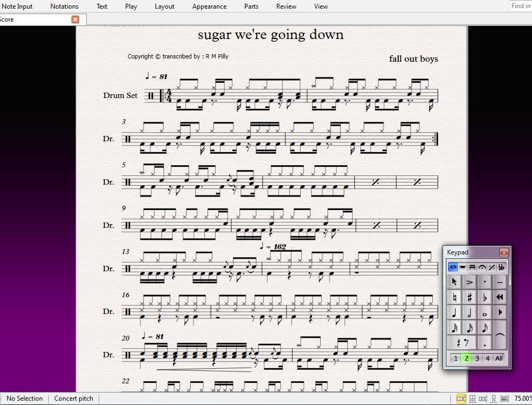Switch to the Parts ribbon tab
The image size is (532, 405).
click(251, 6)
